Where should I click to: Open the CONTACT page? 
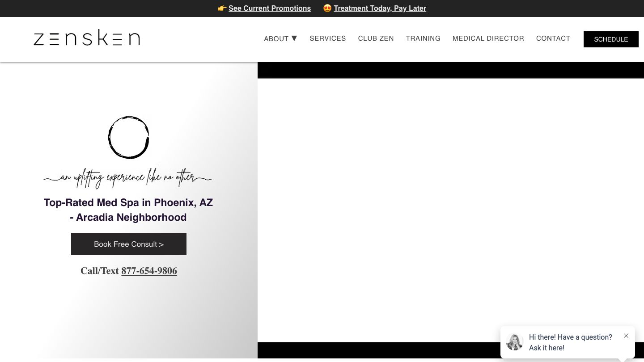pyautogui.click(x=553, y=38)
